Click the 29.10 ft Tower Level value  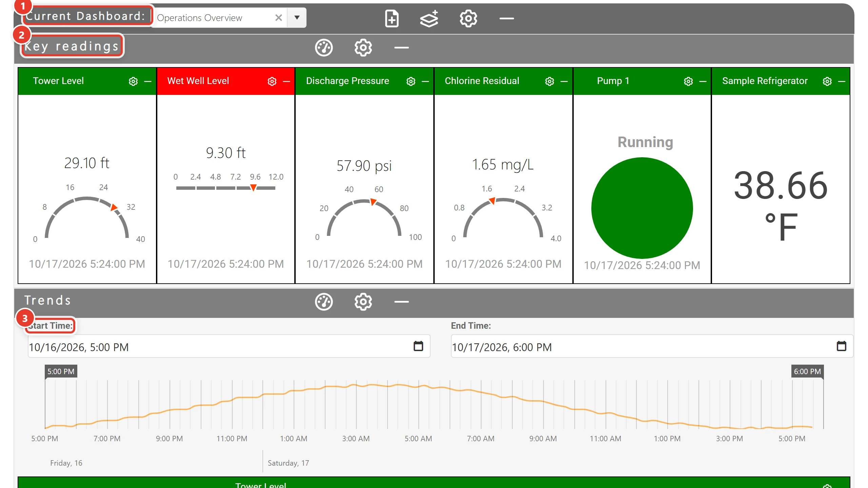pos(87,163)
